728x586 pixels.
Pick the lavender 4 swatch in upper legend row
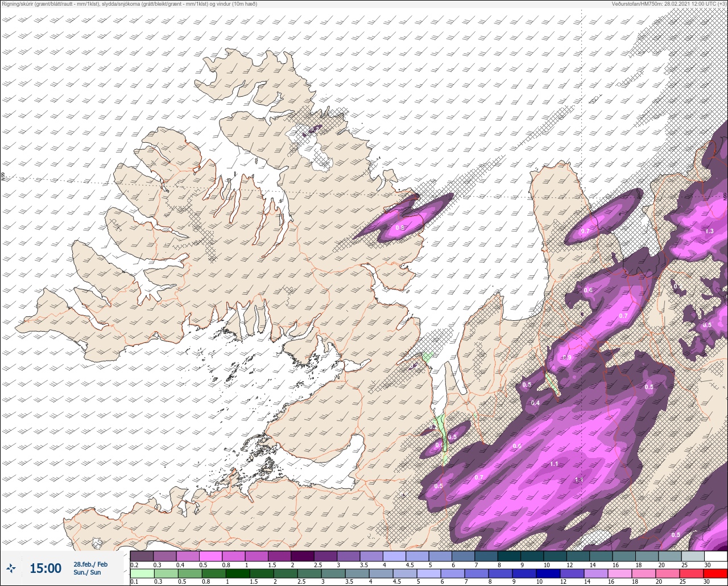coord(394,556)
